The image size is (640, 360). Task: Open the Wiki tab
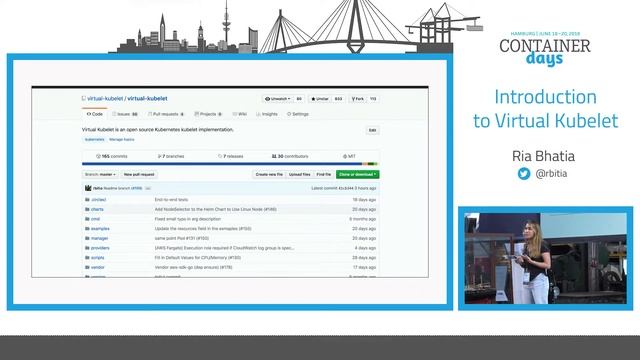tap(240, 114)
